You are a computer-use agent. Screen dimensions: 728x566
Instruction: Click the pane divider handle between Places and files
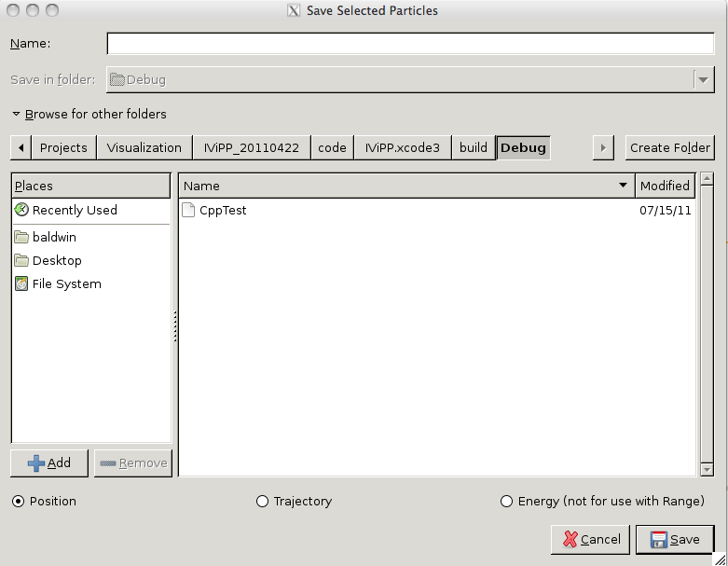(175, 326)
